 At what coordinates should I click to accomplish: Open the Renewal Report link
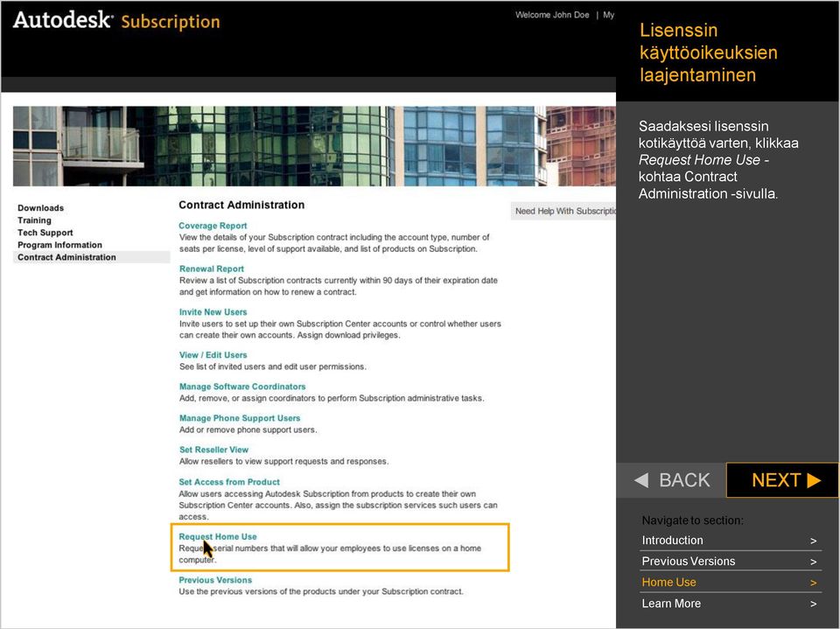pos(212,269)
